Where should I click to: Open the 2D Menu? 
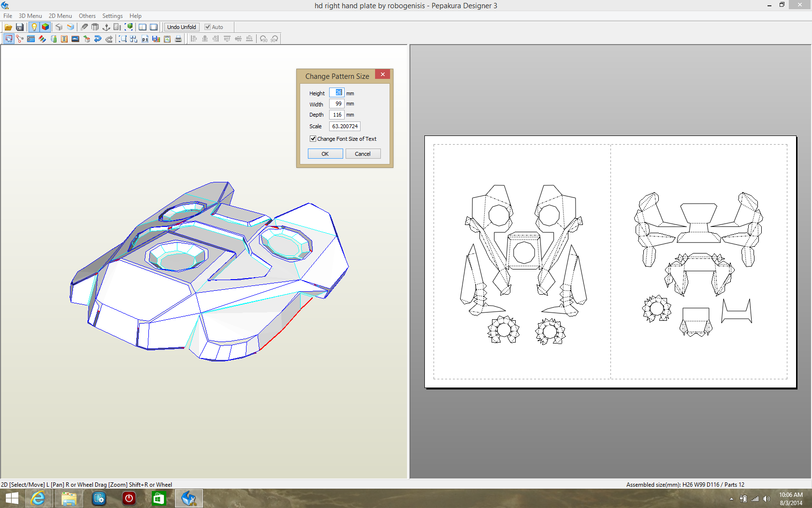60,16
